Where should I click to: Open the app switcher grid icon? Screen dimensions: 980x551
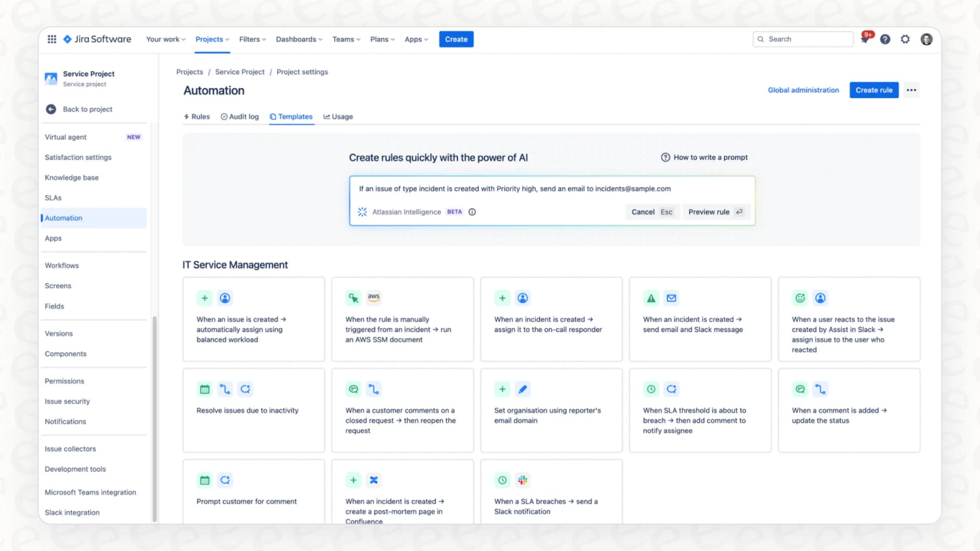coord(52,39)
